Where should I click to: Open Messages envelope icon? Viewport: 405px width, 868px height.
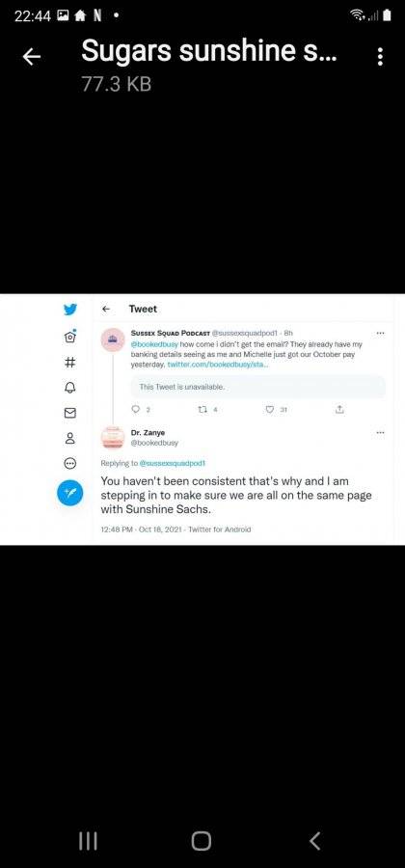70,413
